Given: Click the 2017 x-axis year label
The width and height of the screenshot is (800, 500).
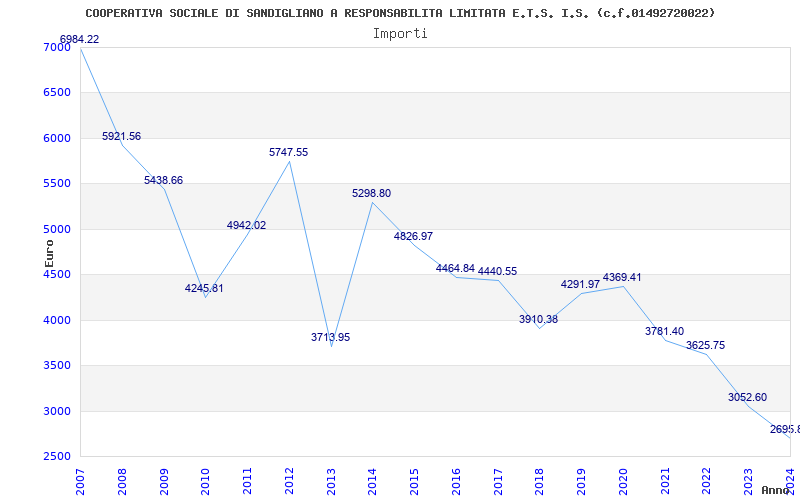Looking at the screenshot, I should [498, 482].
